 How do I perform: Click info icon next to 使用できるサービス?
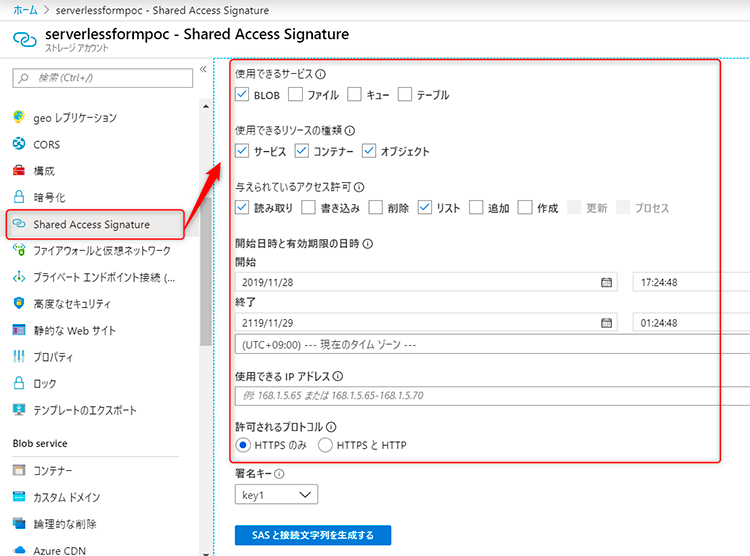pos(321,74)
